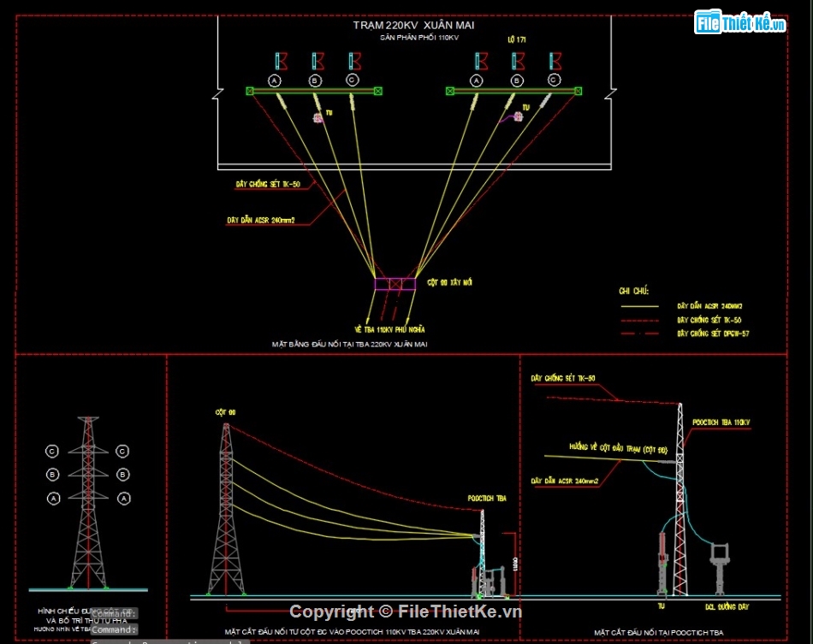The width and height of the screenshot is (813, 644).
Task: Select the TU transformer in right section view
Action: (x=662, y=563)
